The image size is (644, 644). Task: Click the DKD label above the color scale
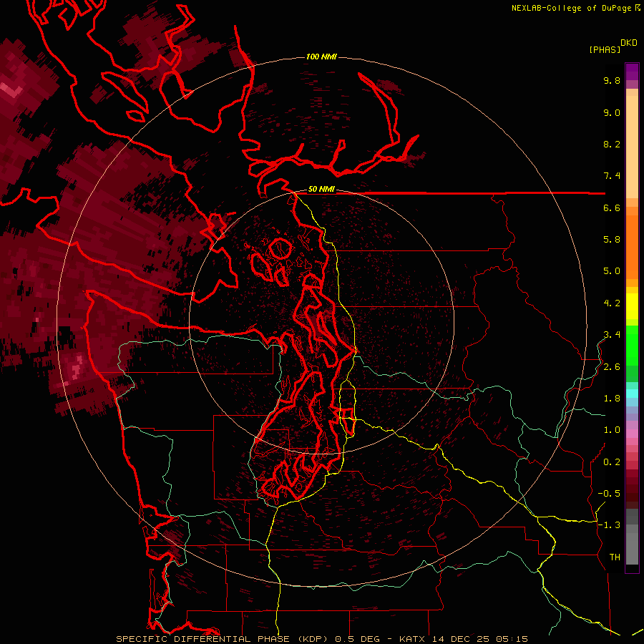point(629,43)
